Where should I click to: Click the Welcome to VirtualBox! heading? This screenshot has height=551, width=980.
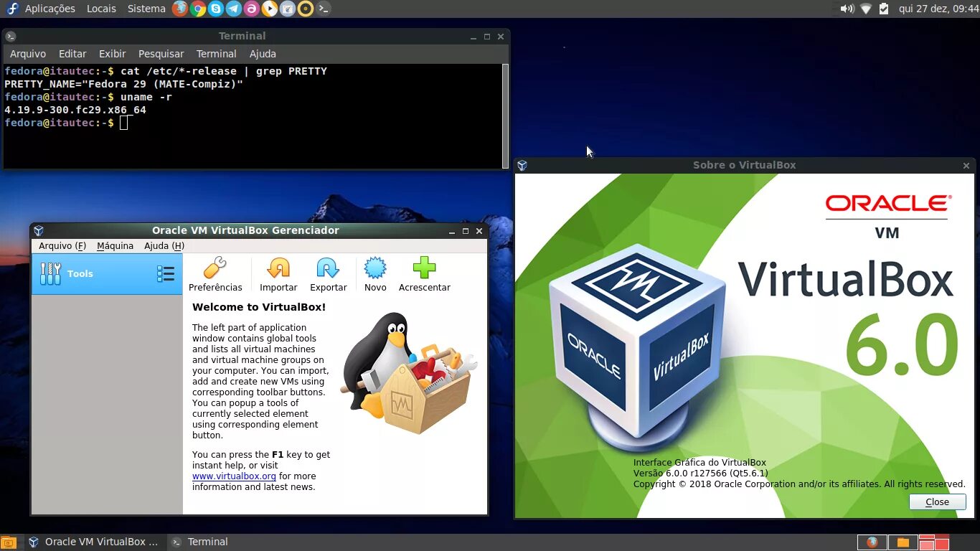259,307
